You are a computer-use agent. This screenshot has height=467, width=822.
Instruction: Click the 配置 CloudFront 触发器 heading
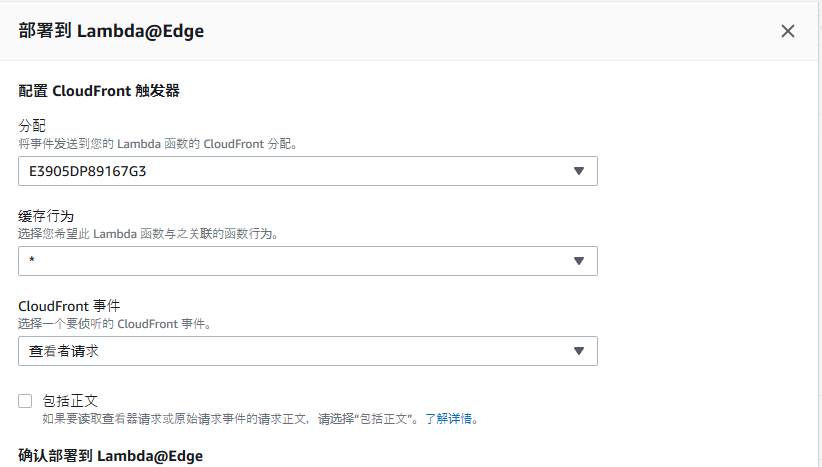(x=99, y=91)
